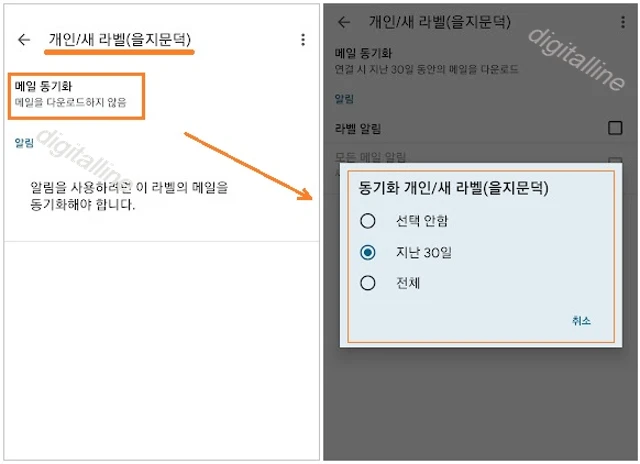Select the 지난 30일 radio option
640x464 pixels.
coord(368,252)
